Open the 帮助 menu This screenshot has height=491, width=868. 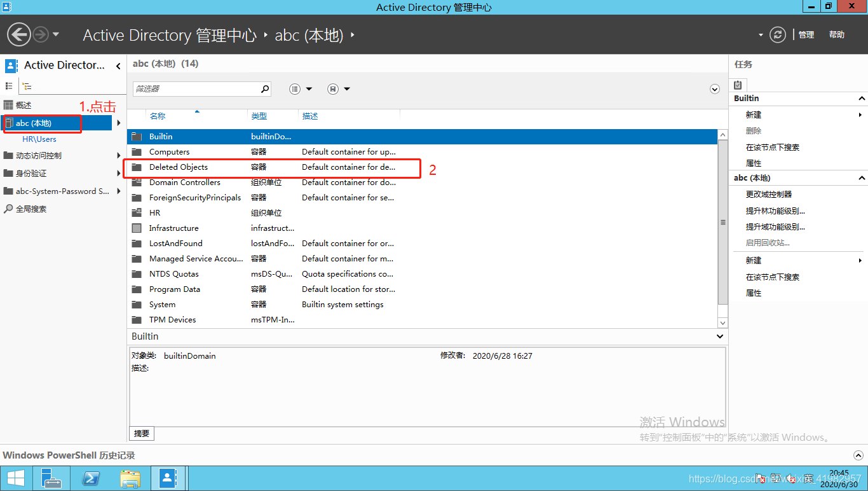pos(837,35)
